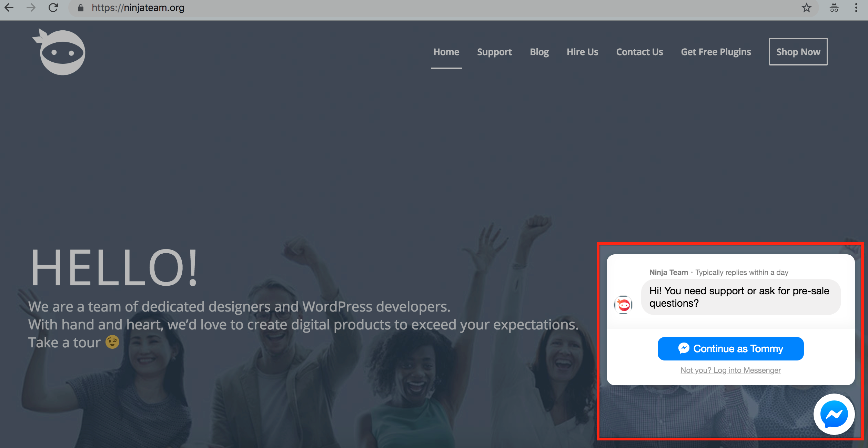Click the browser back arrow
Screen dimensions: 868x448
point(9,8)
